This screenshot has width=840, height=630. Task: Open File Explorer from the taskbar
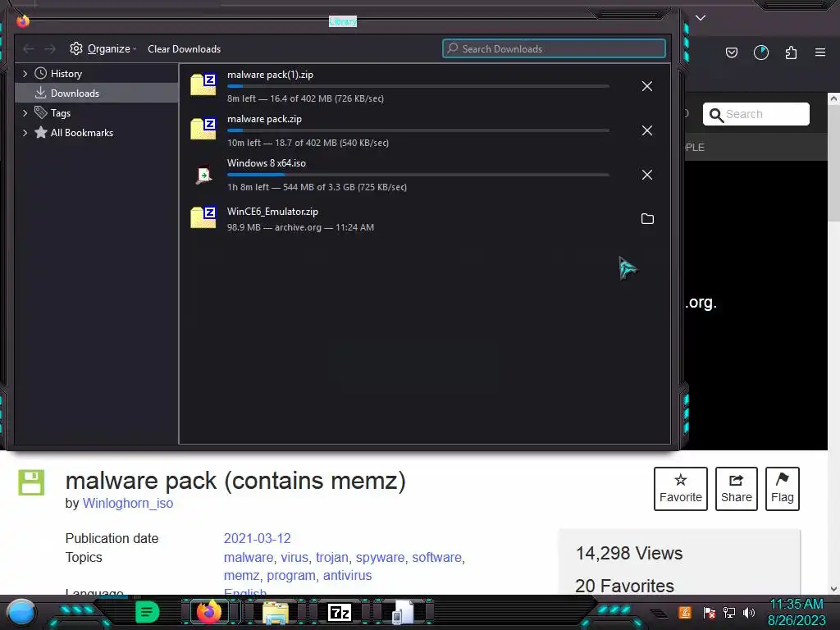pos(275,613)
